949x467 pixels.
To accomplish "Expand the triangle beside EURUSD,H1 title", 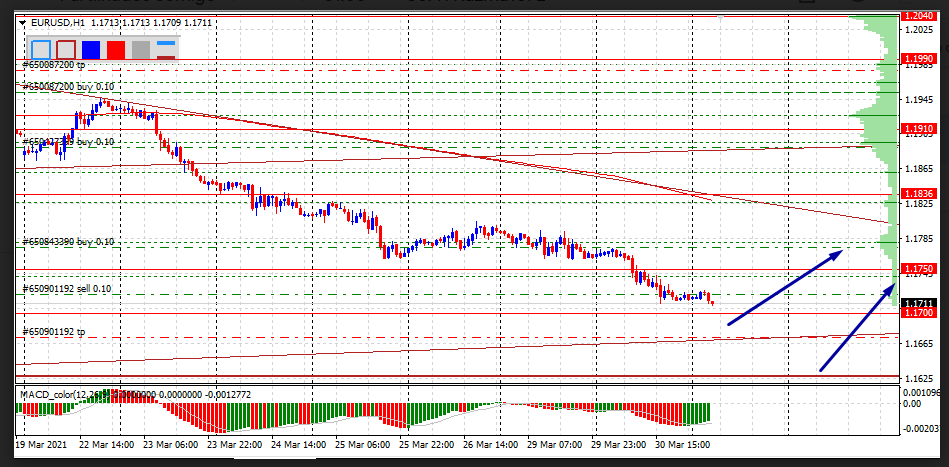I will click(x=22, y=20).
